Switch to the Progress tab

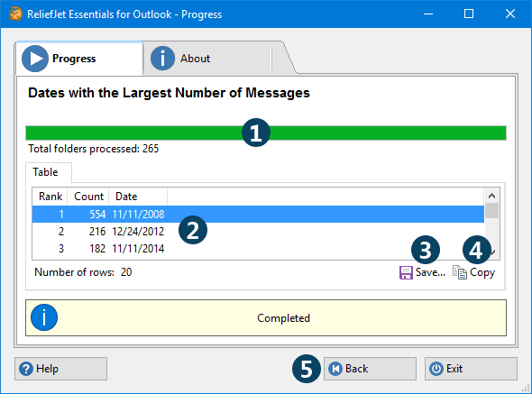(x=79, y=59)
